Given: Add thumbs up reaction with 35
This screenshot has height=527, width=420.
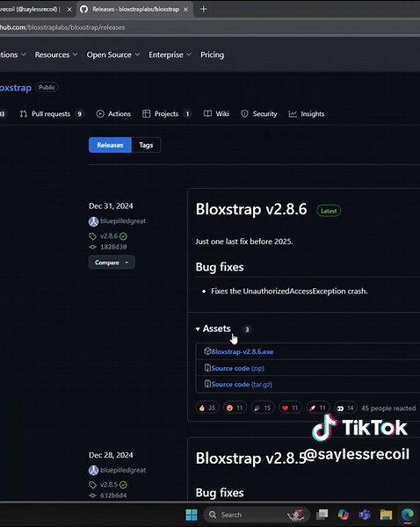Looking at the screenshot, I should (x=207, y=408).
